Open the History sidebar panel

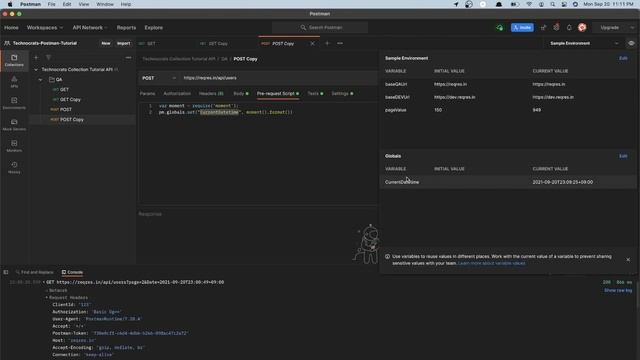tap(14, 167)
